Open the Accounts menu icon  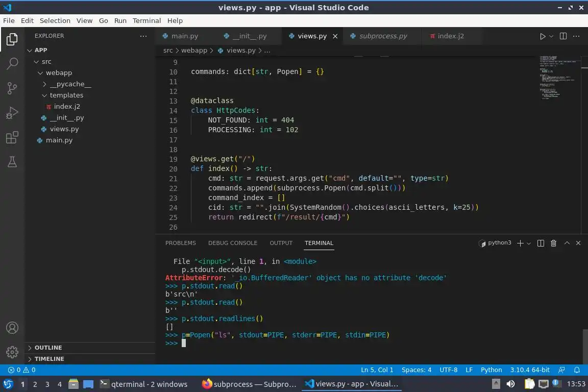(x=12, y=328)
